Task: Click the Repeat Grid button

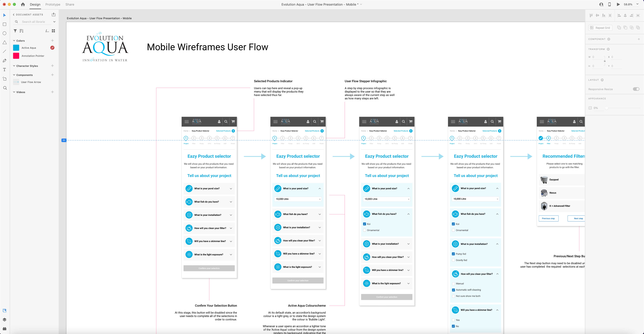Action: click(600, 28)
